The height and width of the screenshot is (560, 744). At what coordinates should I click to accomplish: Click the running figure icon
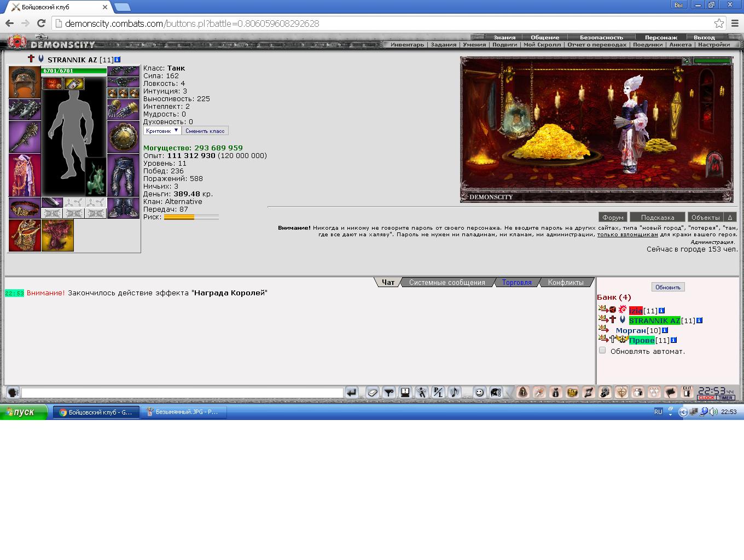coord(422,392)
